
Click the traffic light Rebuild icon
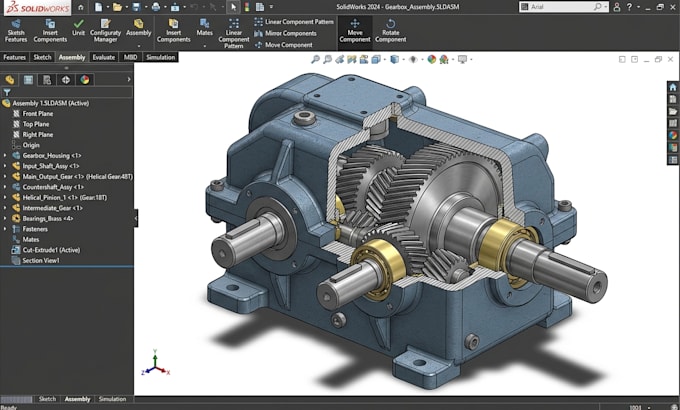tap(247, 7)
